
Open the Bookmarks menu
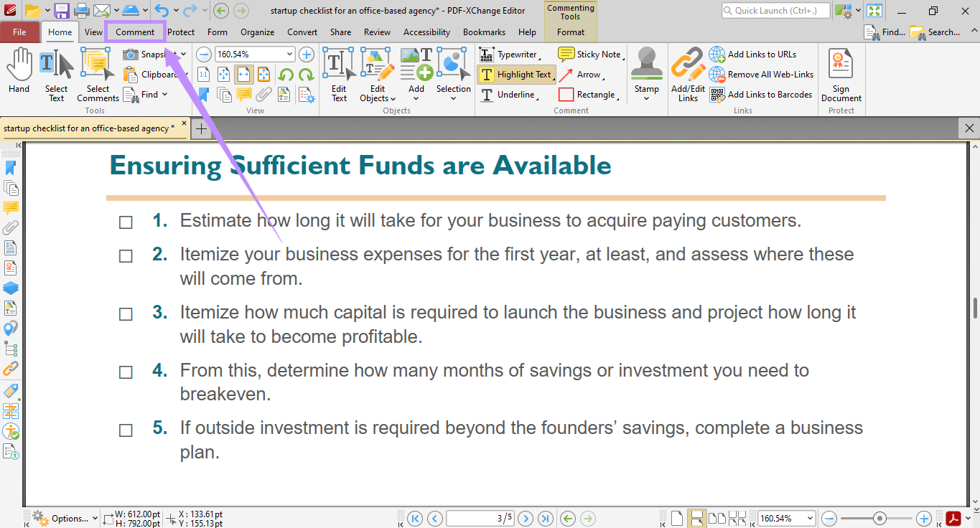pos(484,32)
